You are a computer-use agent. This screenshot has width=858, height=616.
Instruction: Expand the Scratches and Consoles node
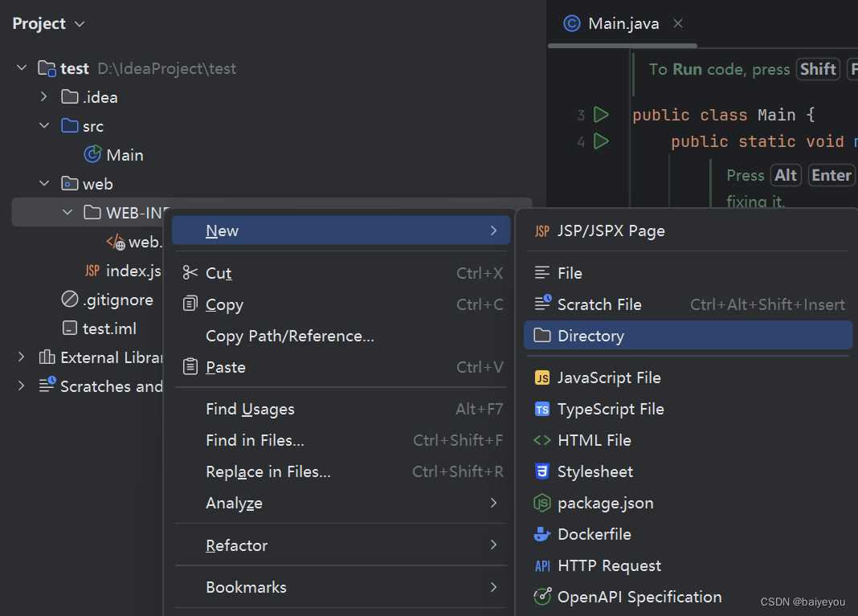pos(22,386)
